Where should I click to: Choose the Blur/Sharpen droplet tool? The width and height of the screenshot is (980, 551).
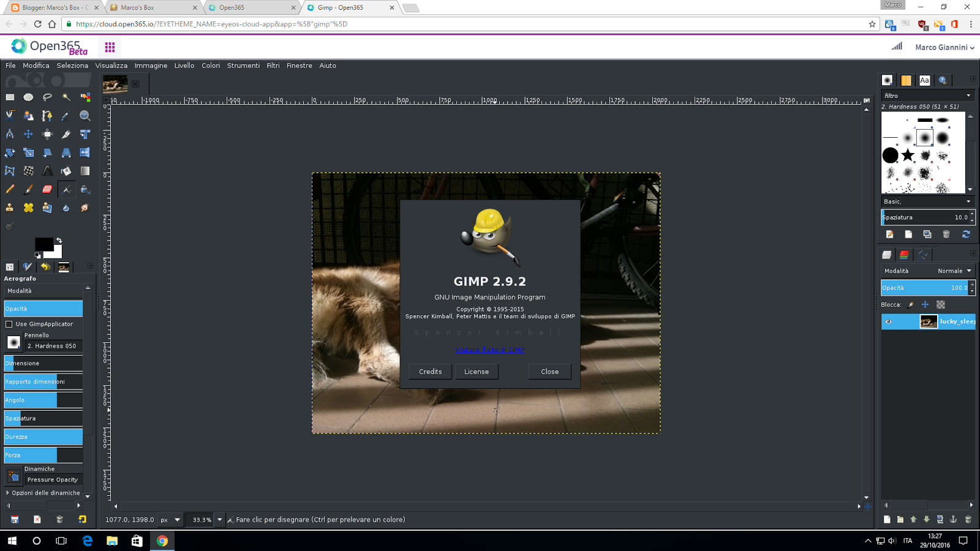[66, 208]
